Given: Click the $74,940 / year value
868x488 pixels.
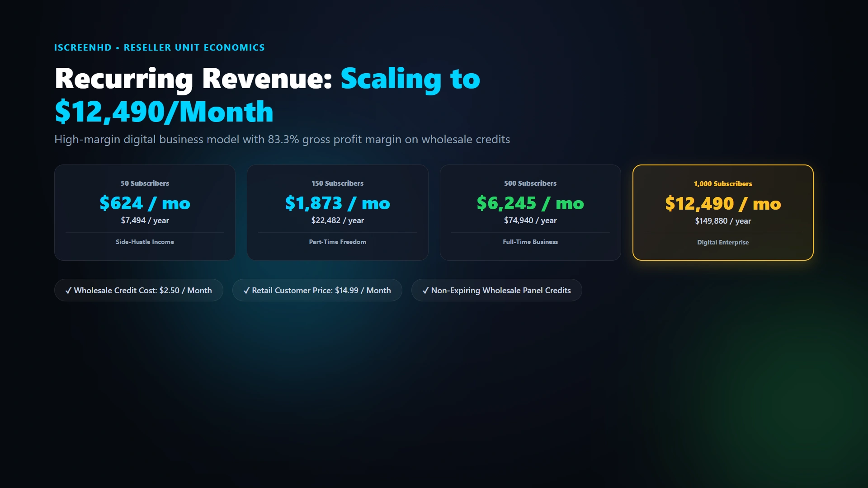Looking at the screenshot, I should (x=530, y=221).
